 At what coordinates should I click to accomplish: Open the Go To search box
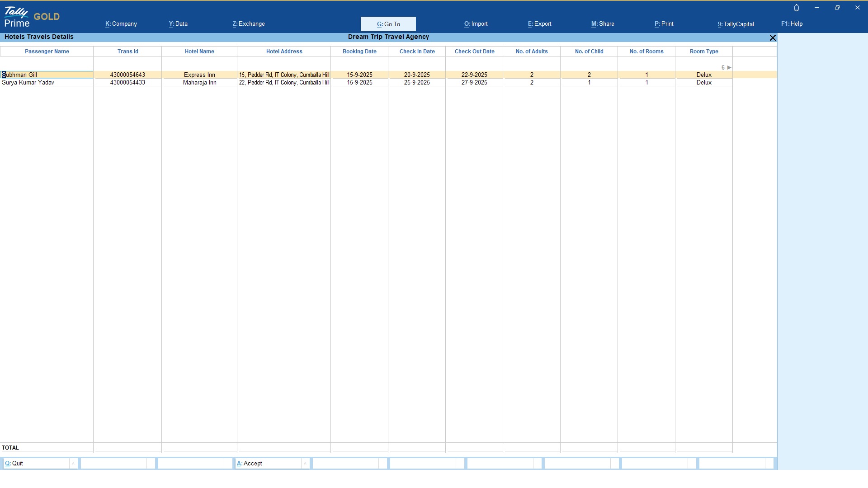[x=388, y=24]
